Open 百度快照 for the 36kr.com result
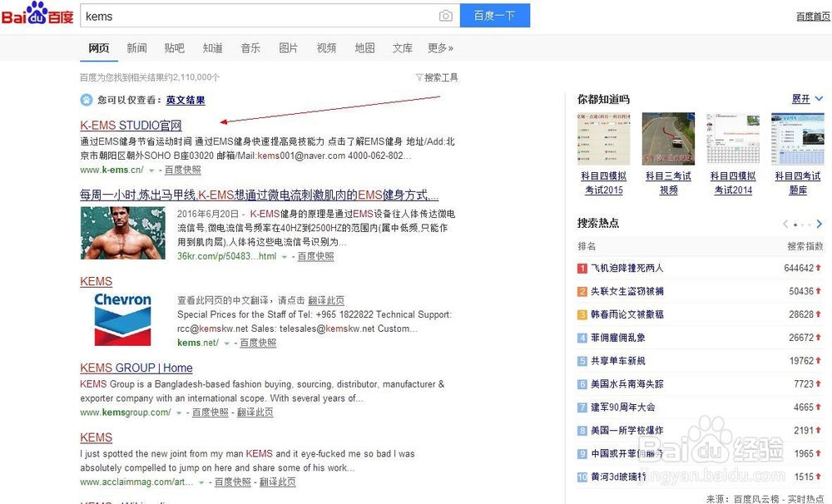 click(315, 256)
